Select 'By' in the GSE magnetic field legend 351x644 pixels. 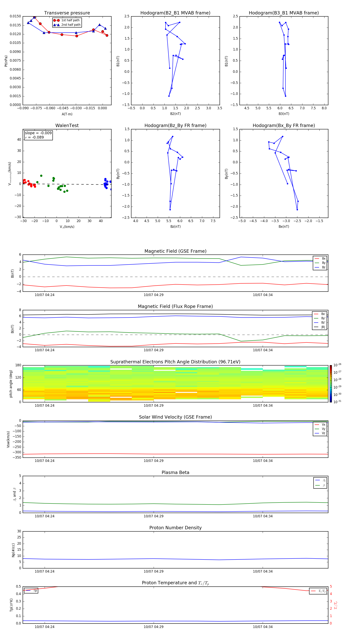coord(321,263)
